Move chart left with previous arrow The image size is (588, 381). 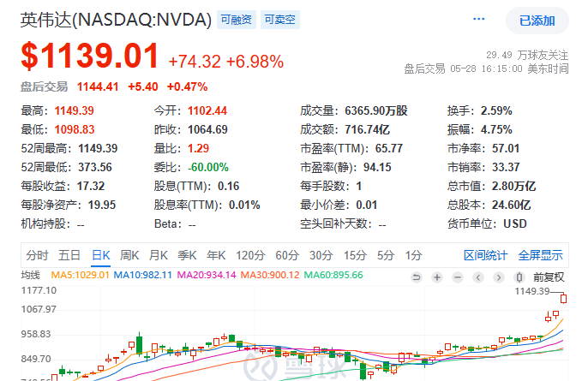[478, 277]
